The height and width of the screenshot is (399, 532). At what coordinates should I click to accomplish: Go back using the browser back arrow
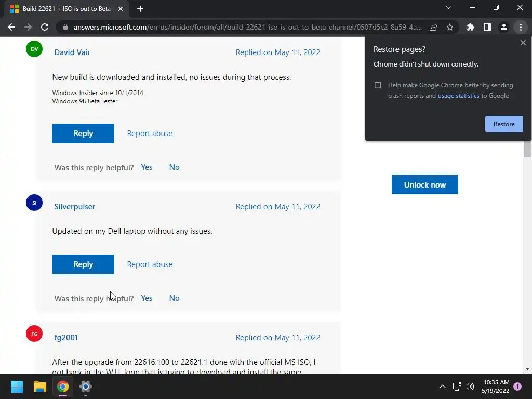point(11,27)
